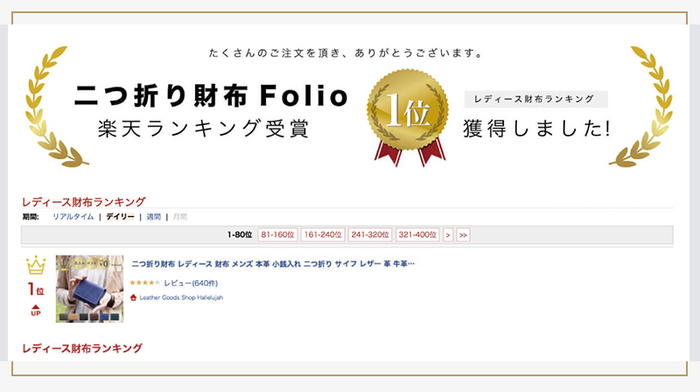Switch to the 週間 ranking period
This screenshot has width=700, height=392.
tap(154, 217)
